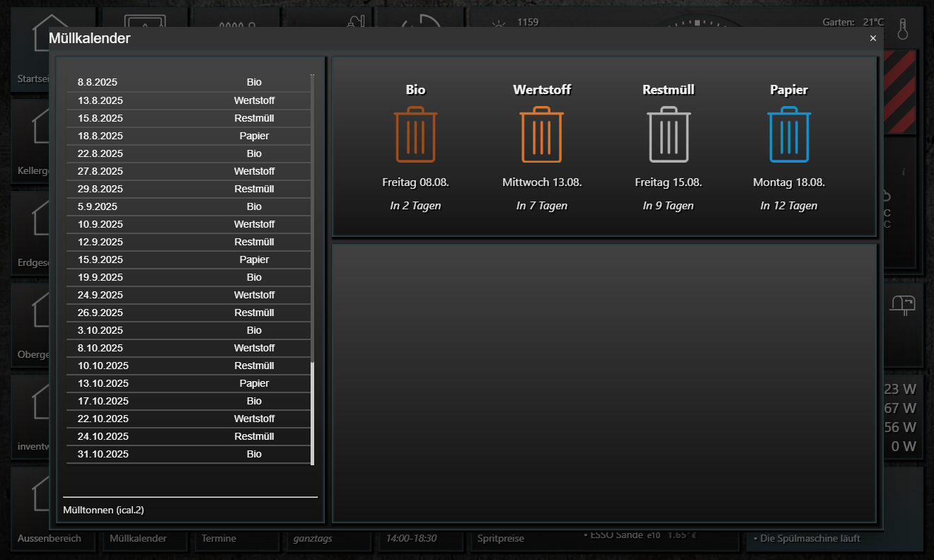This screenshot has width=934, height=560.
Task: Click the brown Bio trash bin icon
Action: click(x=415, y=134)
